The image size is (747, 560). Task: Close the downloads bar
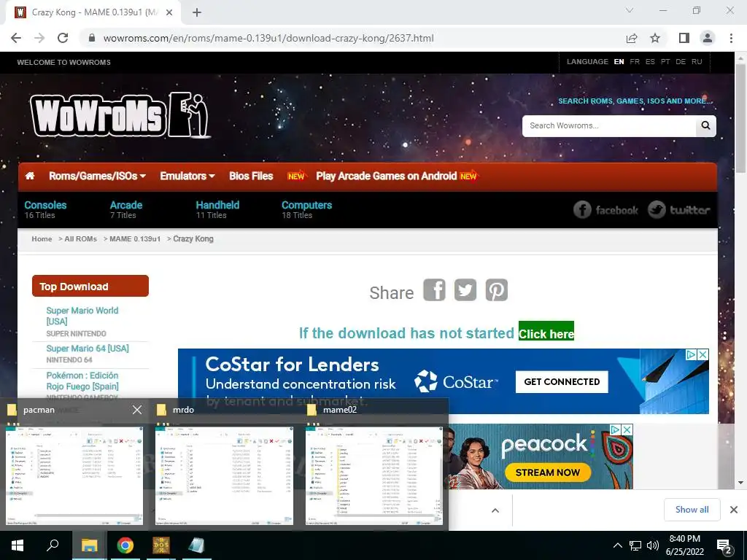[x=734, y=510]
